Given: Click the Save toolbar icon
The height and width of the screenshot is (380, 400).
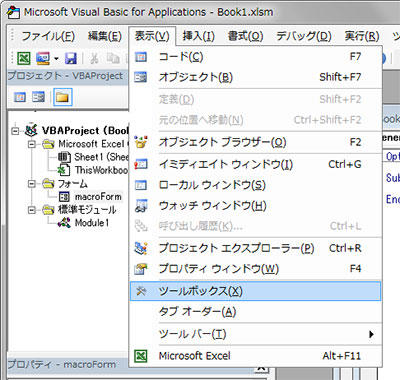Looking at the screenshot, I should click(x=71, y=58).
